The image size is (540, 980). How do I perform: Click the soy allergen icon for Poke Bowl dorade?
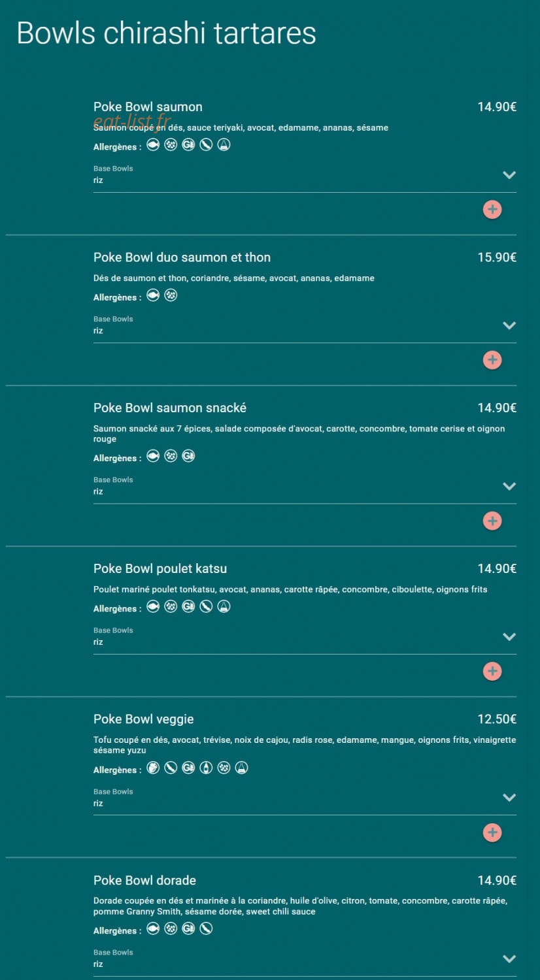pyautogui.click(x=206, y=928)
